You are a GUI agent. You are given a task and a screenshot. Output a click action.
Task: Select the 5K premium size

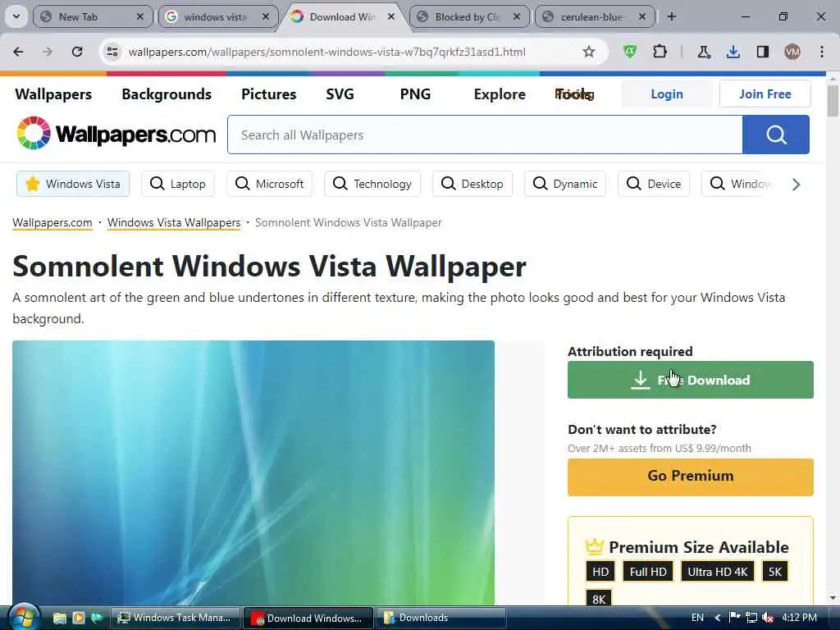774,572
